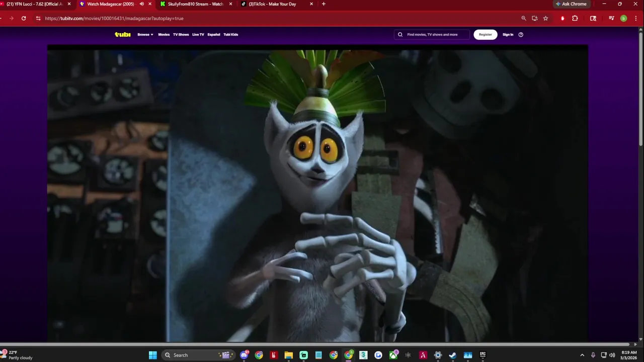
Task: Open the zoom magnifier in address bar
Action: 523,18
